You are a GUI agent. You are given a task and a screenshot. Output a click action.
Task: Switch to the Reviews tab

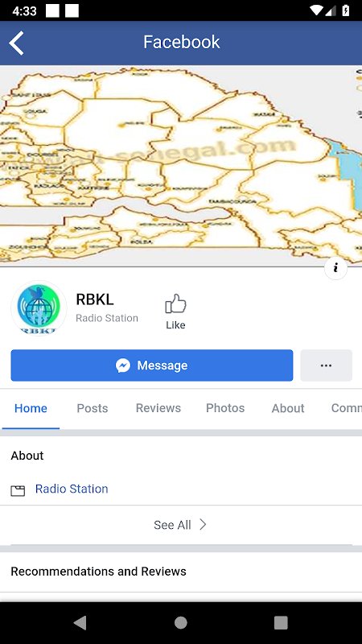pyautogui.click(x=158, y=408)
